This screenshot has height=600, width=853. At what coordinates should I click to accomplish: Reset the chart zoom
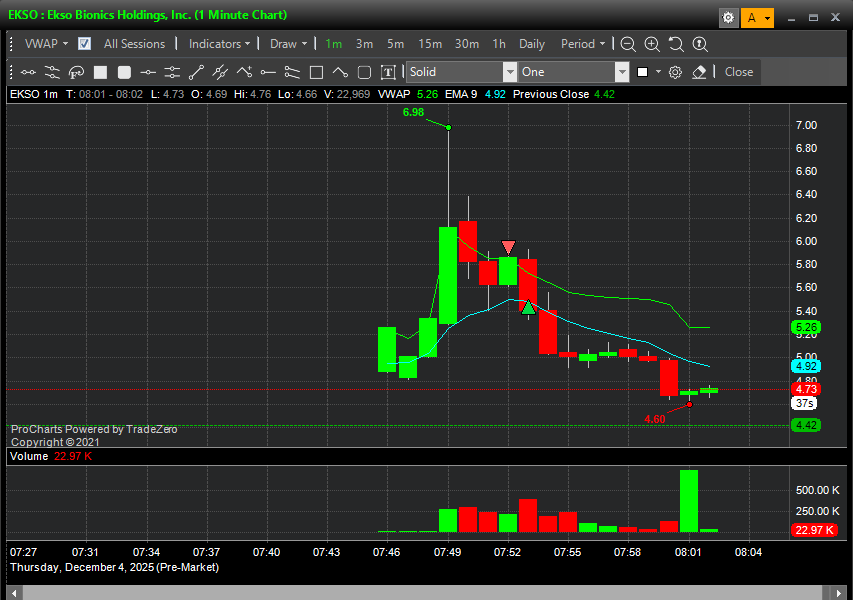(676, 44)
